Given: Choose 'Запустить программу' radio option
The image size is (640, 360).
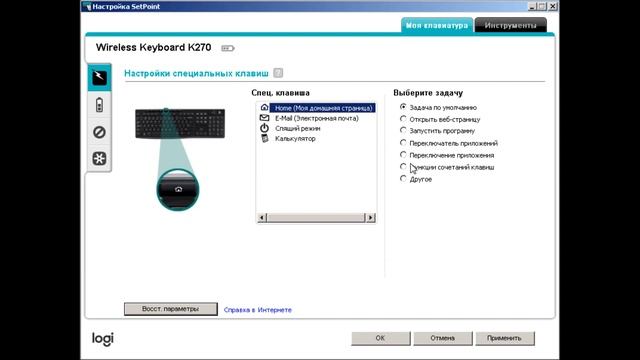Looking at the screenshot, I should [403, 130].
